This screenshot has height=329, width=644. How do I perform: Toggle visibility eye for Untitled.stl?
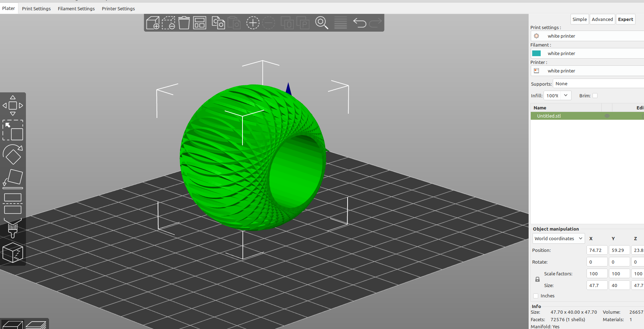[607, 116]
